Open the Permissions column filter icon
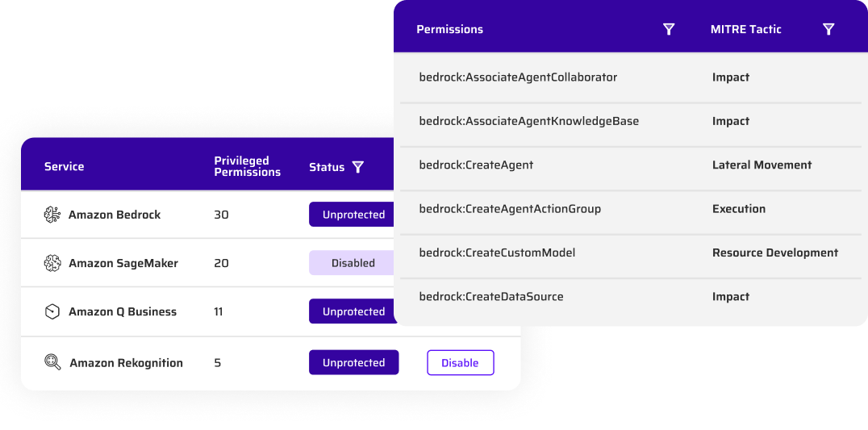 tap(669, 29)
